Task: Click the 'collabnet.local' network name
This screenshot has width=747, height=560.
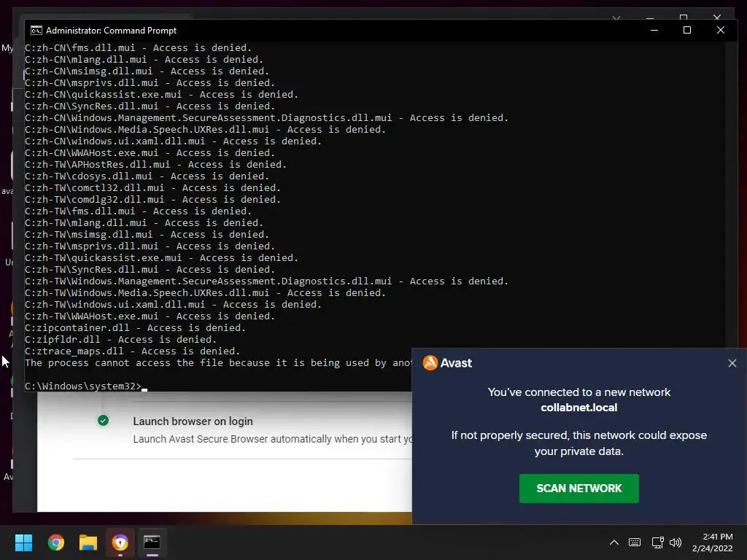Action: pos(578,408)
